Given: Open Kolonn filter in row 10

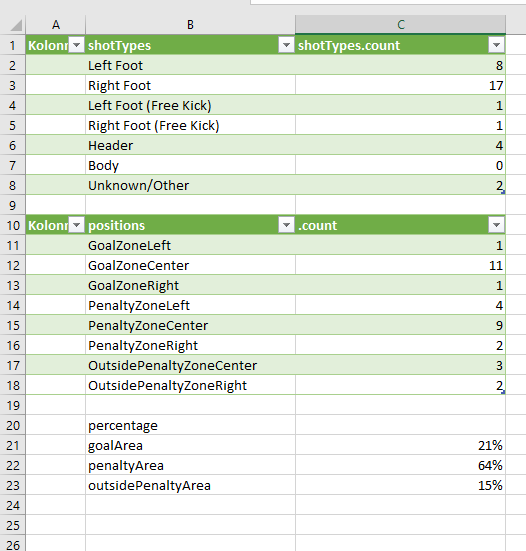Looking at the screenshot, I should tap(76, 225).
